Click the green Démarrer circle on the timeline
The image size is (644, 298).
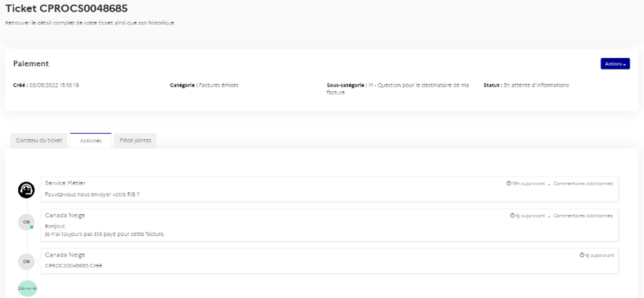point(27,288)
